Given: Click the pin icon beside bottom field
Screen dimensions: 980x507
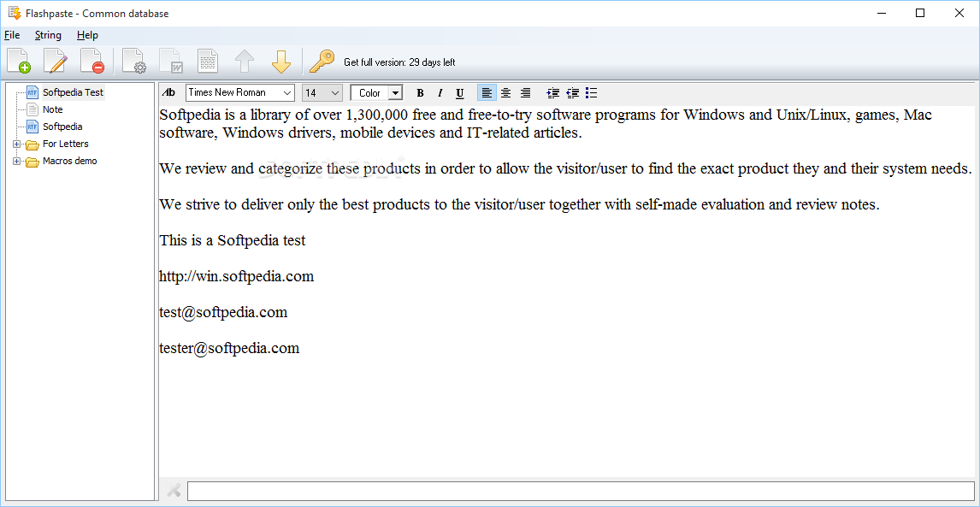Looking at the screenshot, I should point(173,491).
